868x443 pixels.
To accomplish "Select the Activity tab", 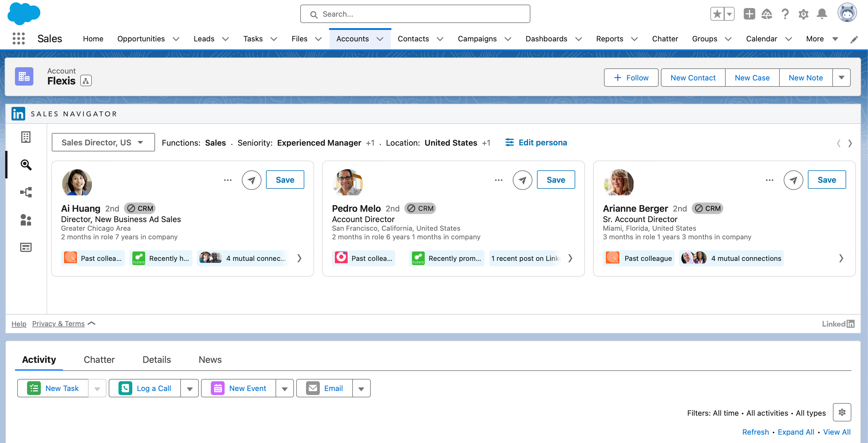I will point(39,360).
